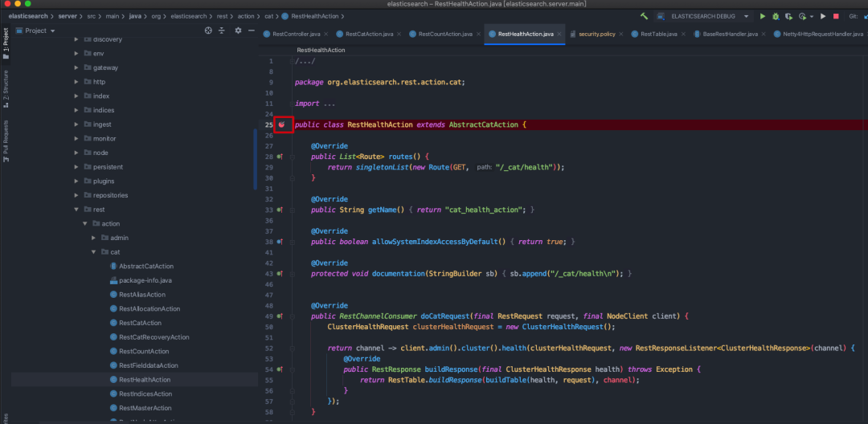Viewport: 868px width, 424px height.
Task: Collapse the cat folder in tree
Action: coord(94,252)
